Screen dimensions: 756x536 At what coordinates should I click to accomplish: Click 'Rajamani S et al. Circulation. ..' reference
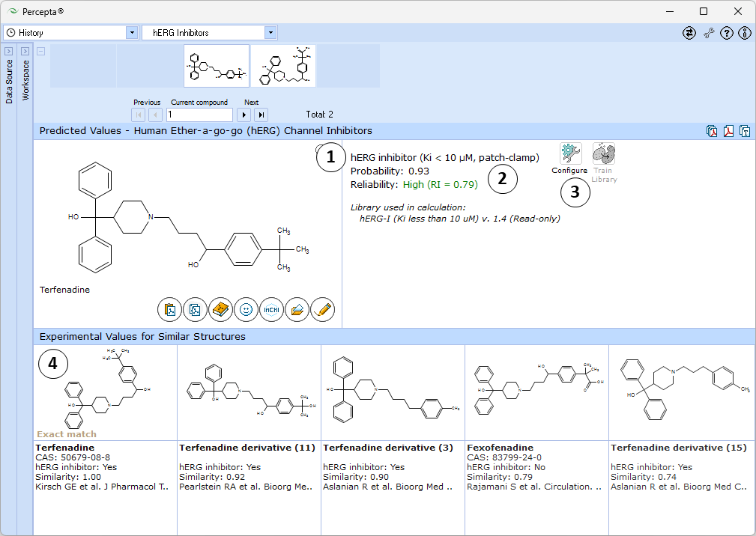534,487
